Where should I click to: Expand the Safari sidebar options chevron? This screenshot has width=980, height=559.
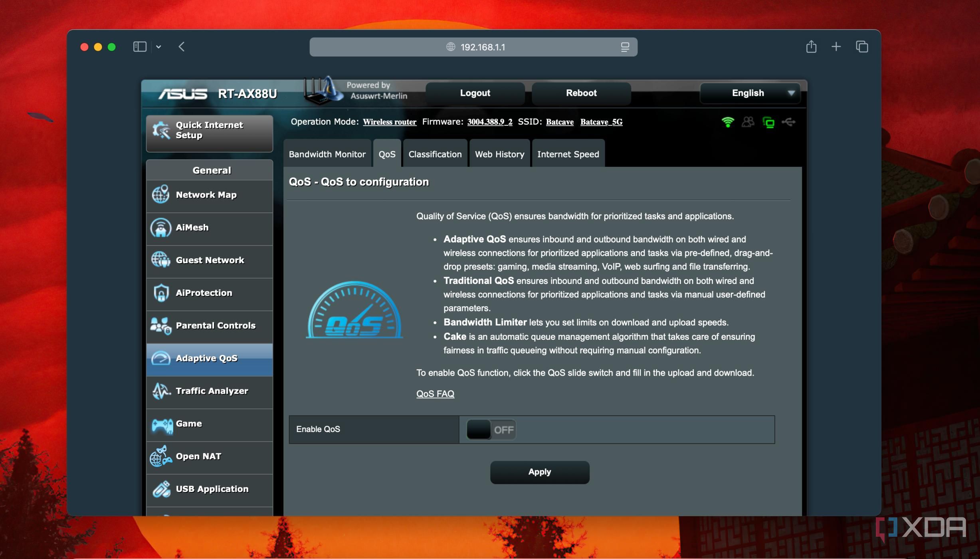click(158, 47)
